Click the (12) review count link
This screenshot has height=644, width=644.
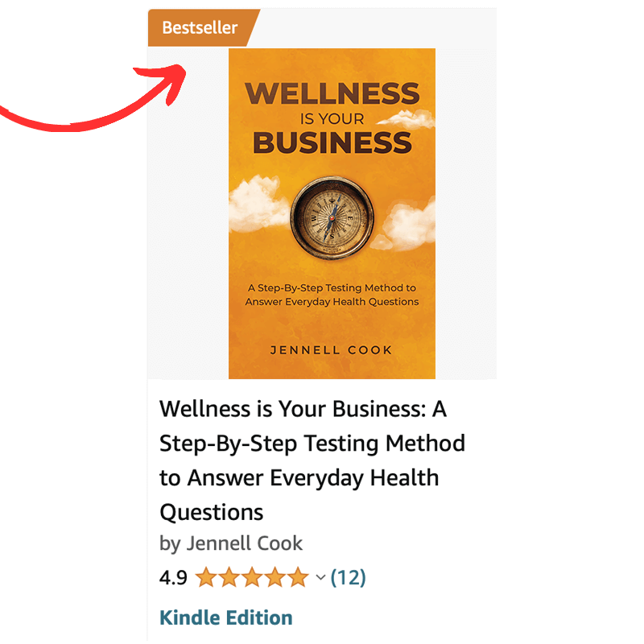(348, 577)
